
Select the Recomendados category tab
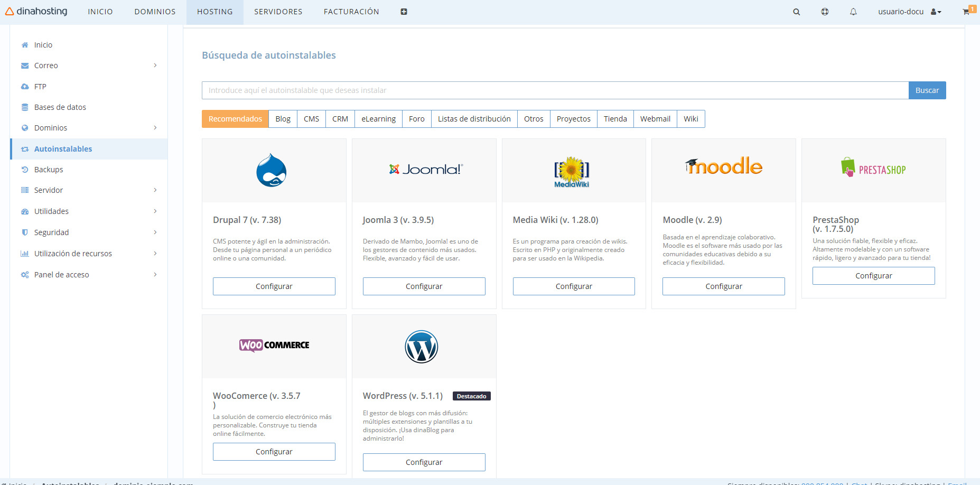[x=235, y=119]
